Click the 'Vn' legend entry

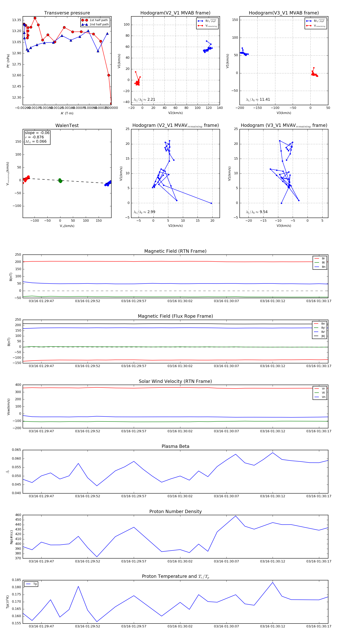320,397
